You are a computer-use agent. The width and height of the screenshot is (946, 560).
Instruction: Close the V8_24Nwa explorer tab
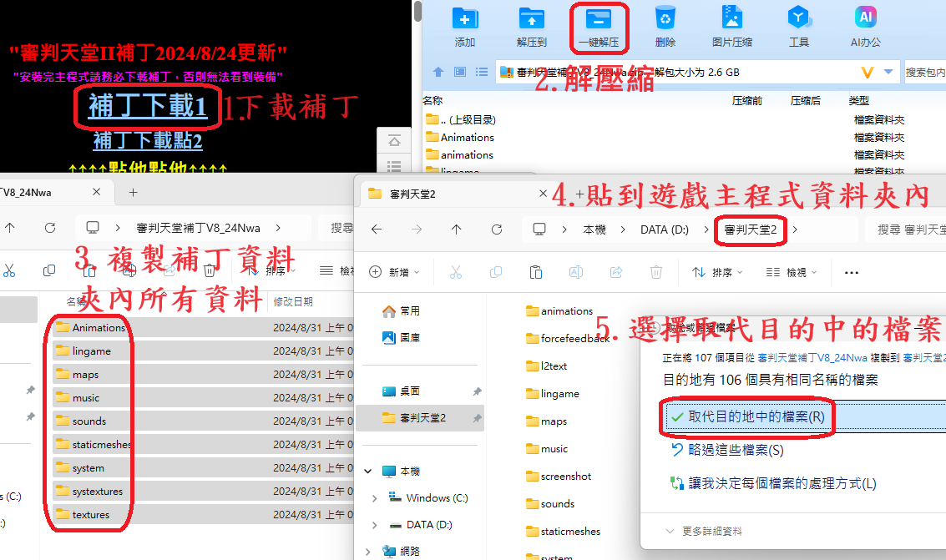click(x=97, y=192)
